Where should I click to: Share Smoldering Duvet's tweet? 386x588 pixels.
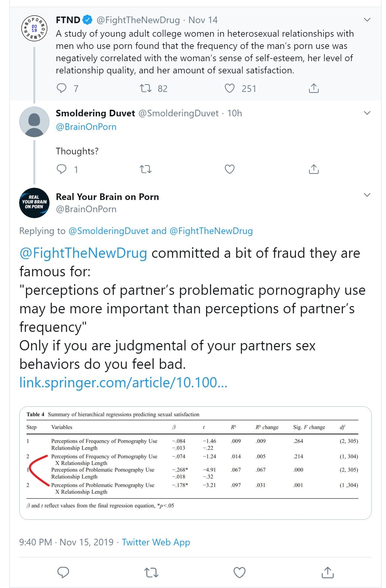(x=313, y=169)
